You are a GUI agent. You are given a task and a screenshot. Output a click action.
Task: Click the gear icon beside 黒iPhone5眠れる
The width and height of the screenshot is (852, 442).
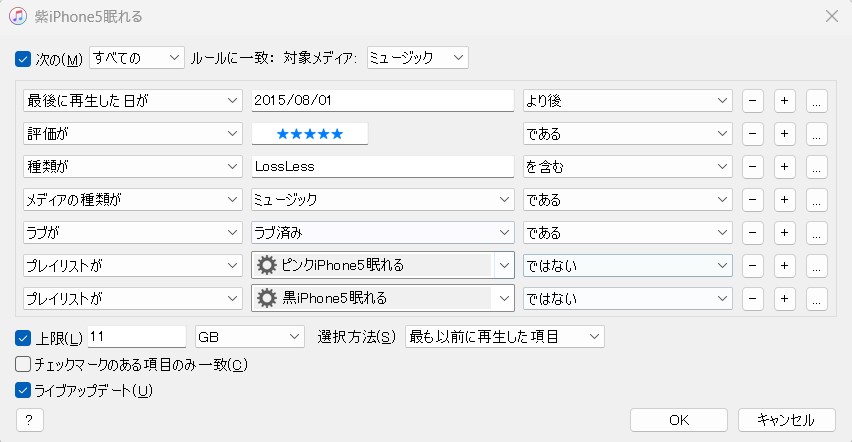point(267,298)
